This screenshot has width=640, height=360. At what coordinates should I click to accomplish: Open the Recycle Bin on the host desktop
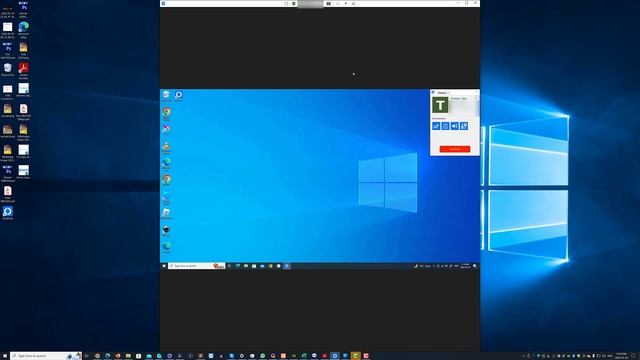coord(7,69)
